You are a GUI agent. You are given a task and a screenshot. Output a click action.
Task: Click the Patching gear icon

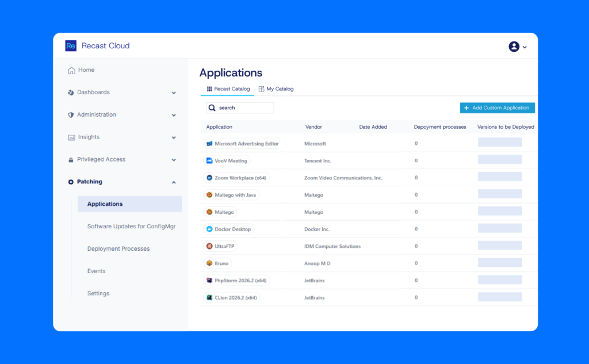[71, 182]
